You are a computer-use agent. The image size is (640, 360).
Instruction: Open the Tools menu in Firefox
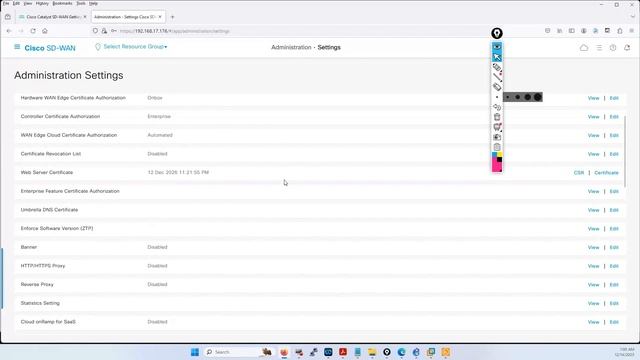click(x=81, y=3)
